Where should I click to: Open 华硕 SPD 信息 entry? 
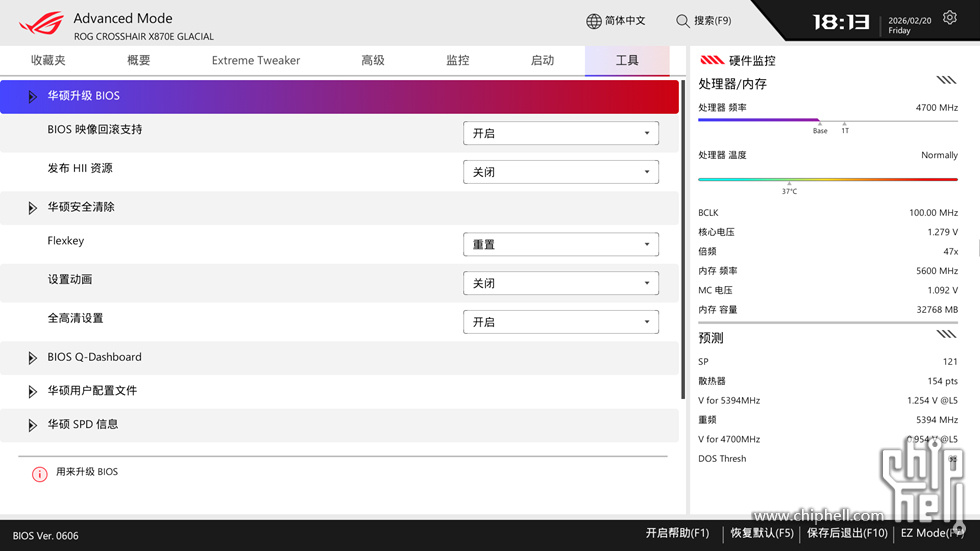tap(82, 424)
